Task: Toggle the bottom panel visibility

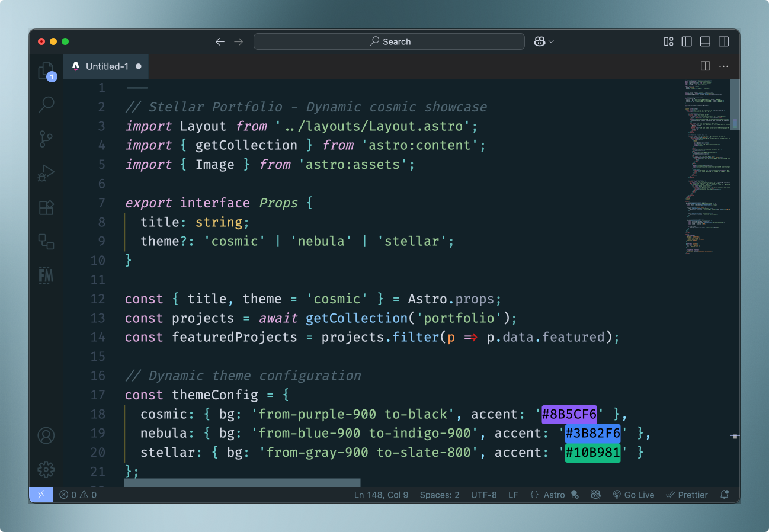Action: pyautogui.click(x=705, y=41)
